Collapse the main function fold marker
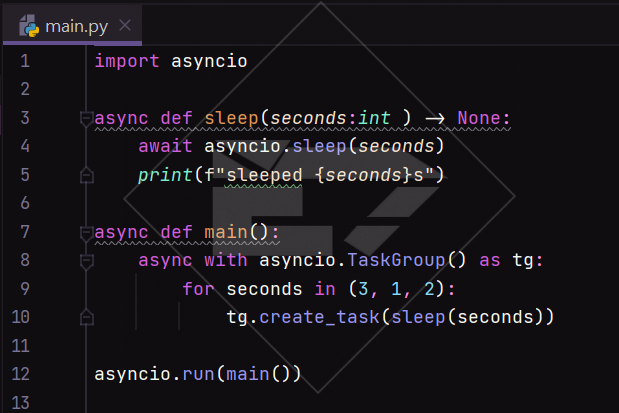The width and height of the screenshot is (619, 413). [86, 233]
